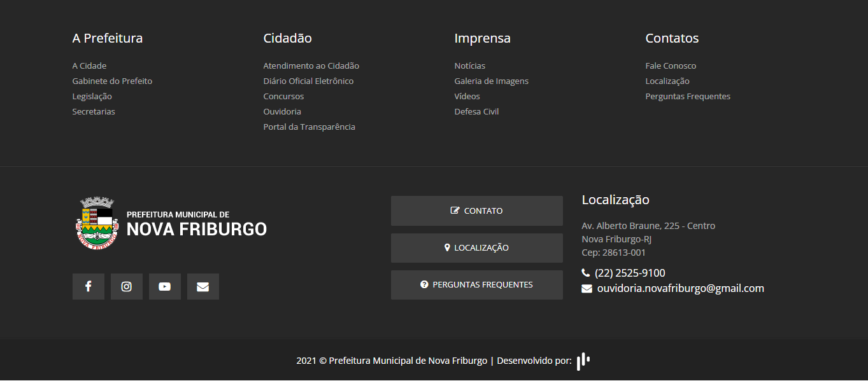The width and height of the screenshot is (868, 381).
Task: Open the YouTube social icon
Action: point(164,287)
